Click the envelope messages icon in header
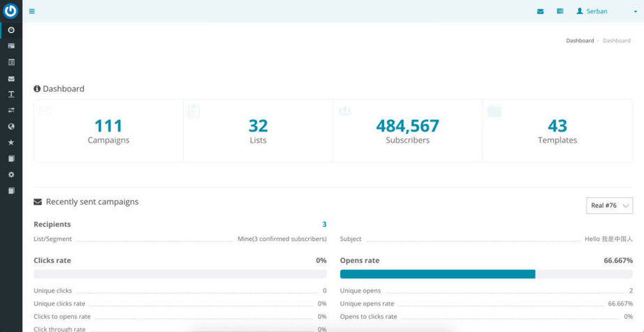 tap(540, 11)
